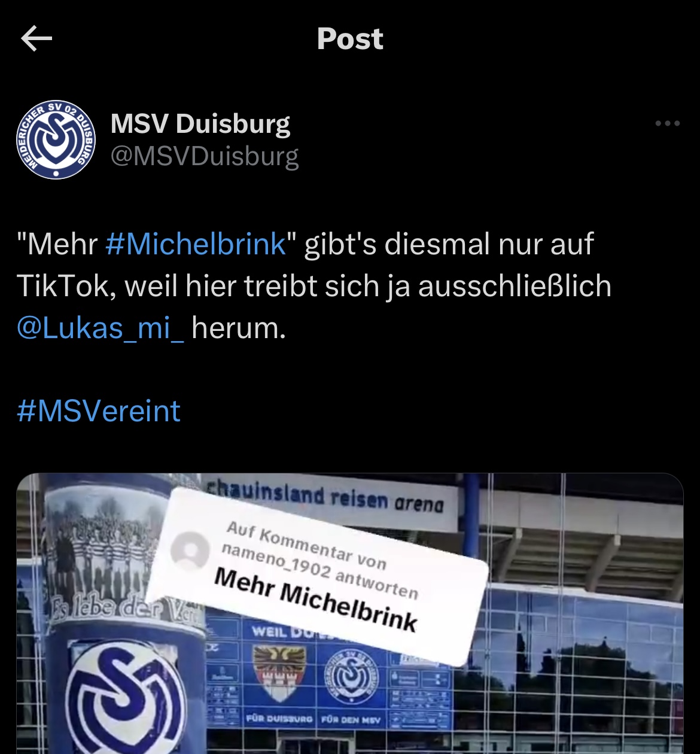Click the nameno_1902 username in the sticker
This screenshot has height=754, width=700.
[276, 560]
